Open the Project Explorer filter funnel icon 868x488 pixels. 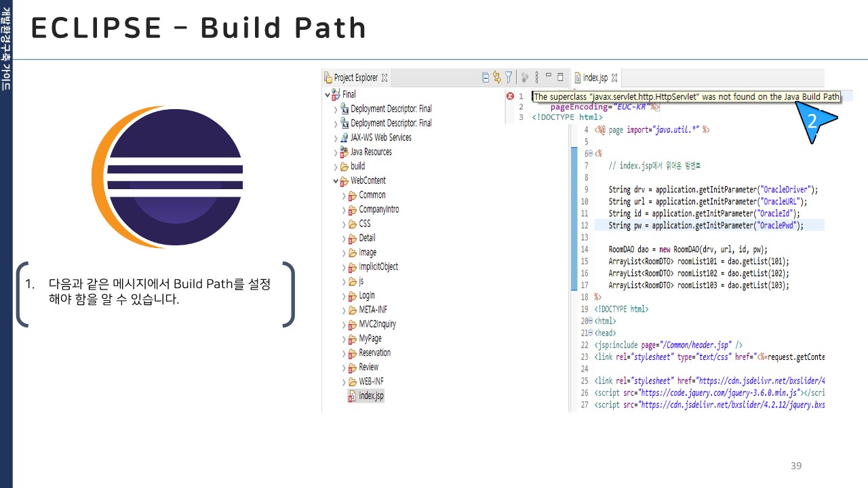pos(509,77)
